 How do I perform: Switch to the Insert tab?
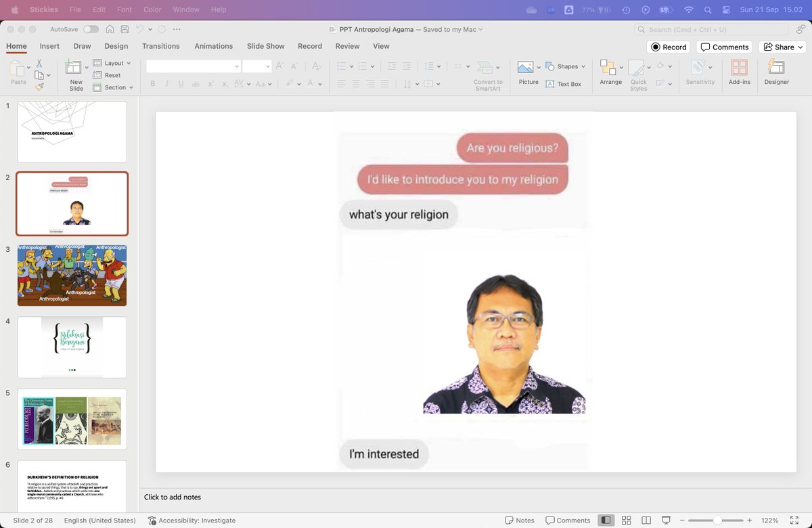[x=49, y=46]
